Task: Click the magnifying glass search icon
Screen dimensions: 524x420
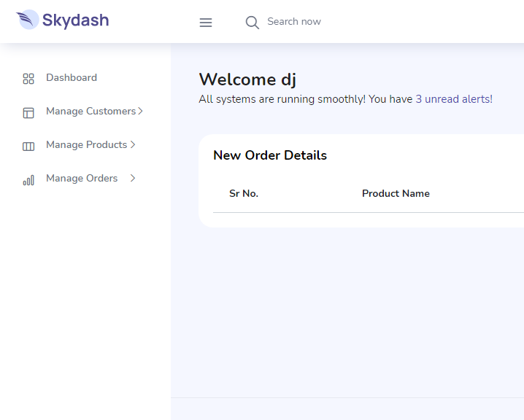Action: (x=253, y=23)
